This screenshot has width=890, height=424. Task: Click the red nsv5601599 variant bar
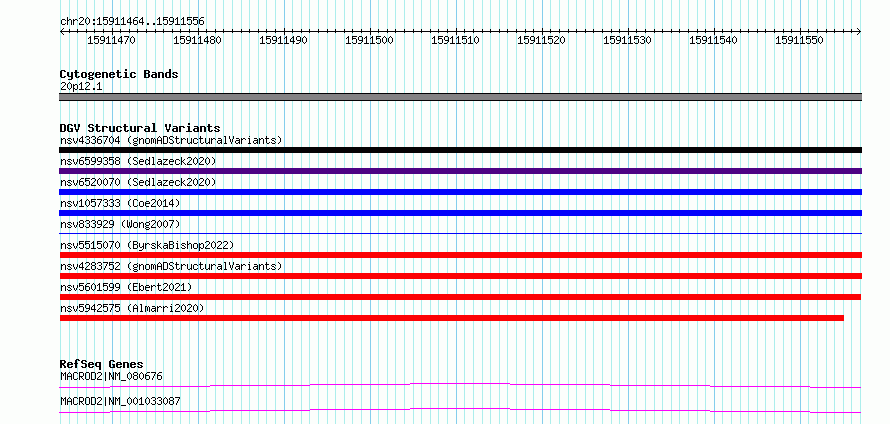460,297
